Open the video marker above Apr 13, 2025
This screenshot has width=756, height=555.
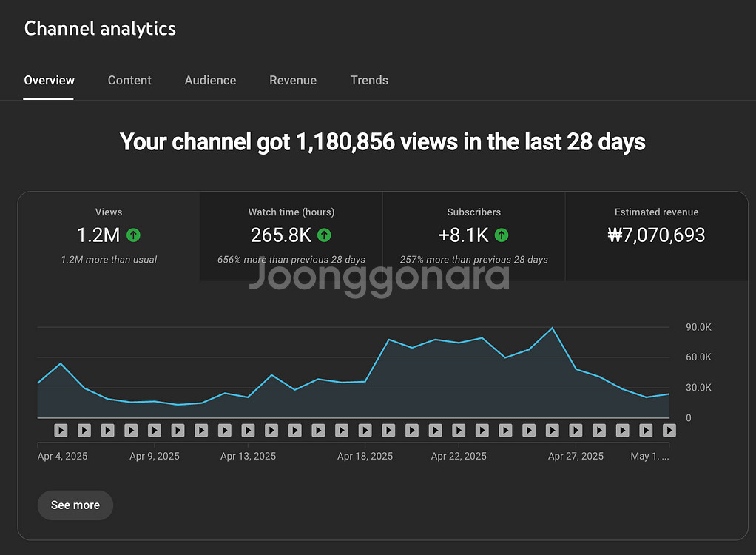click(x=248, y=430)
